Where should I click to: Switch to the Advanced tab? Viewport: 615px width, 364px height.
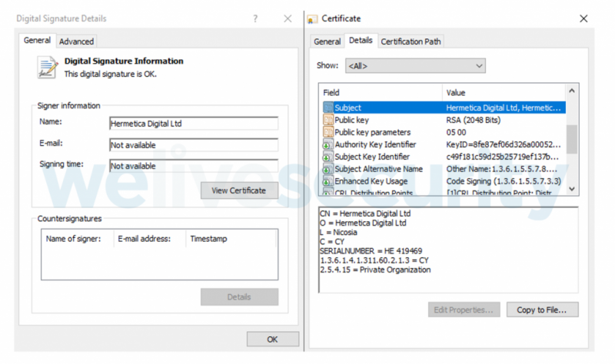click(x=76, y=41)
